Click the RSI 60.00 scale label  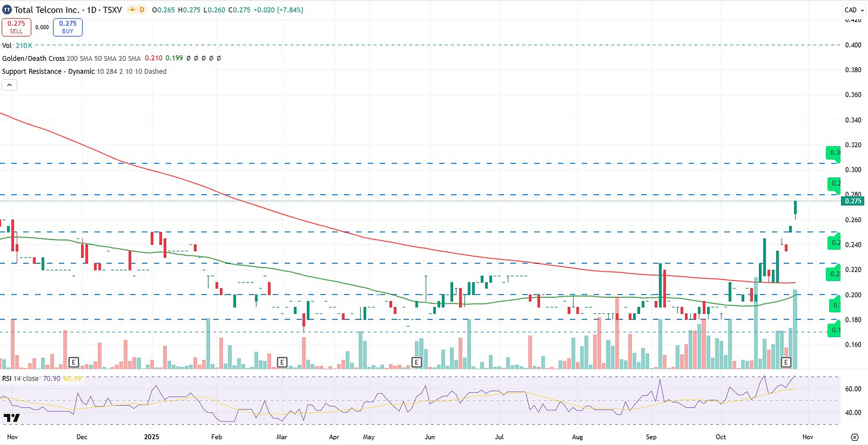click(853, 389)
